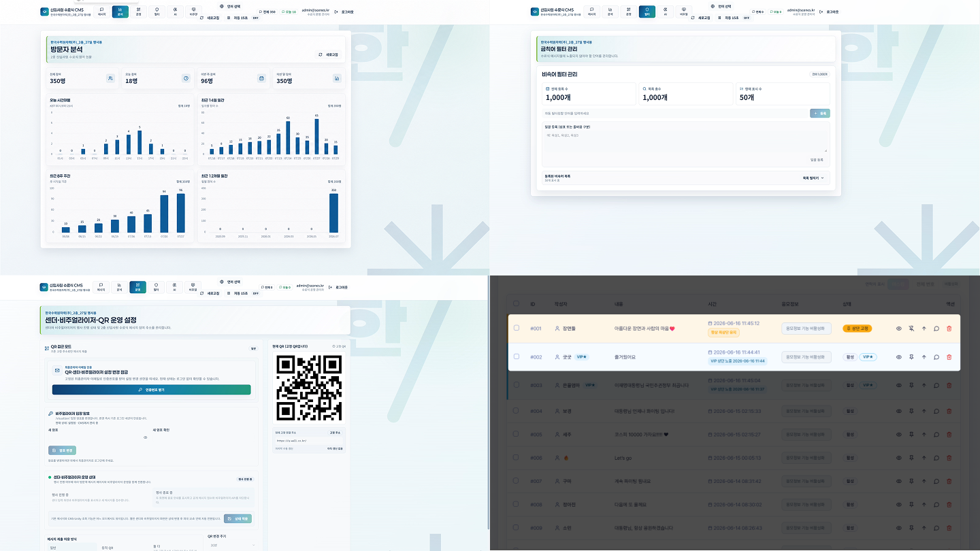Open the 비주얼 tab in the 금칙어 필터 panel
The image size is (980, 551).
point(683,12)
